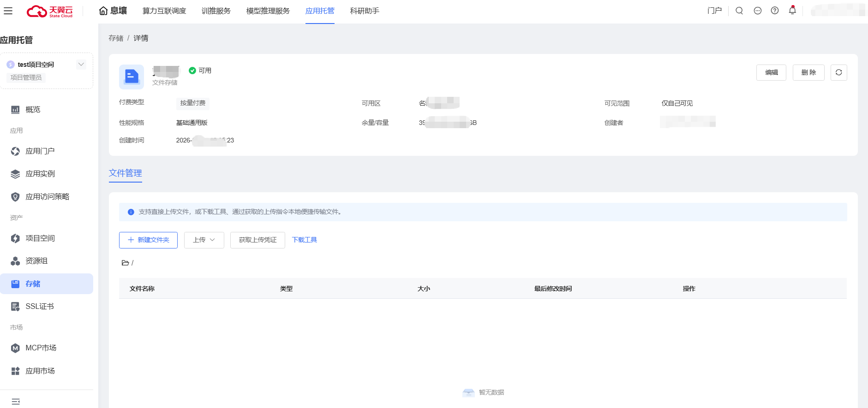
Task: Select the 文件管理 tab
Action: [125, 173]
